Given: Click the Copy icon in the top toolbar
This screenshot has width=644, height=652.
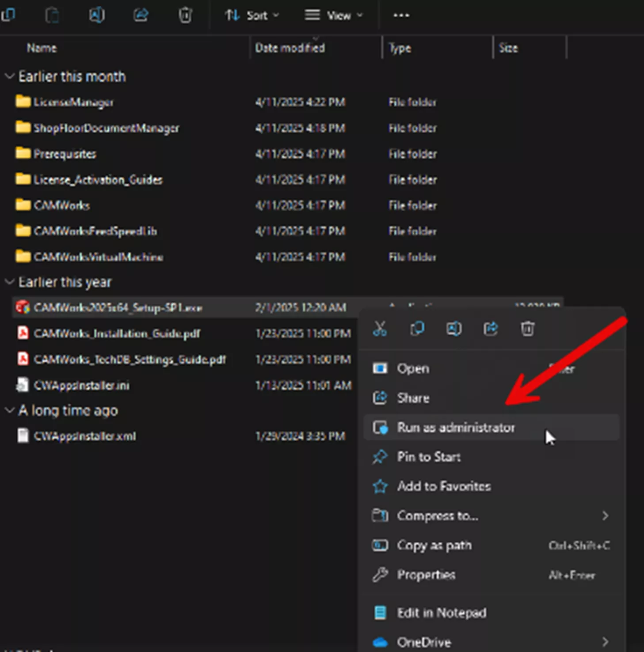Looking at the screenshot, I should coord(8,15).
